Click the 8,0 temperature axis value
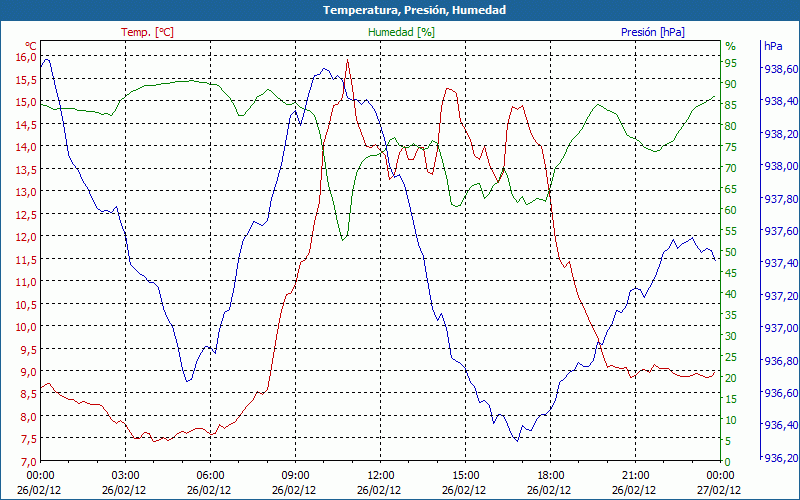 (x=29, y=416)
